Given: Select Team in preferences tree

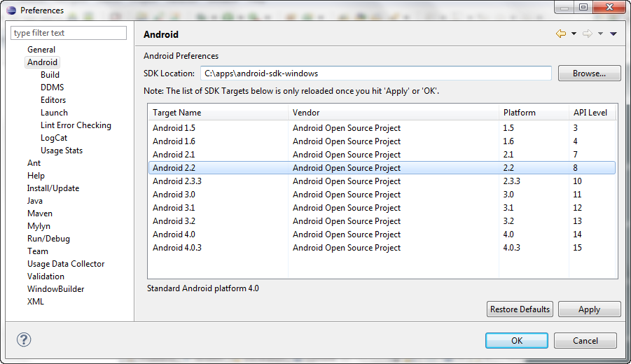Looking at the screenshot, I should (37, 251).
